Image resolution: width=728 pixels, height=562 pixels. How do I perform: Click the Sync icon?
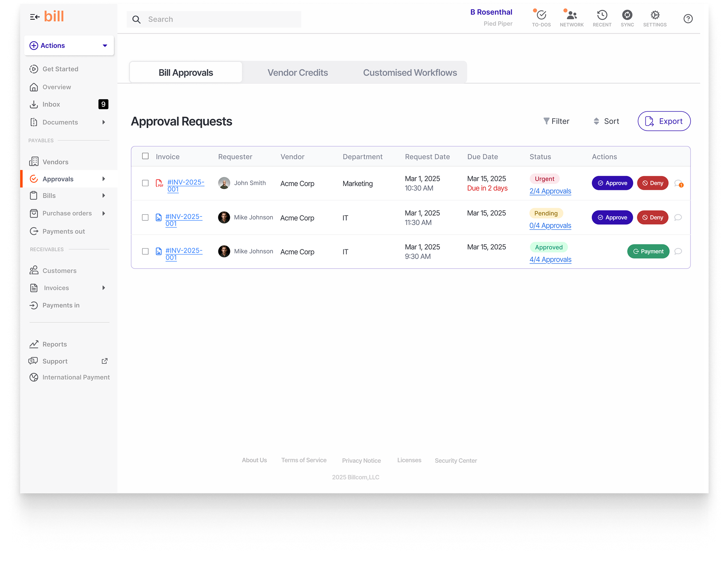point(627,15)
